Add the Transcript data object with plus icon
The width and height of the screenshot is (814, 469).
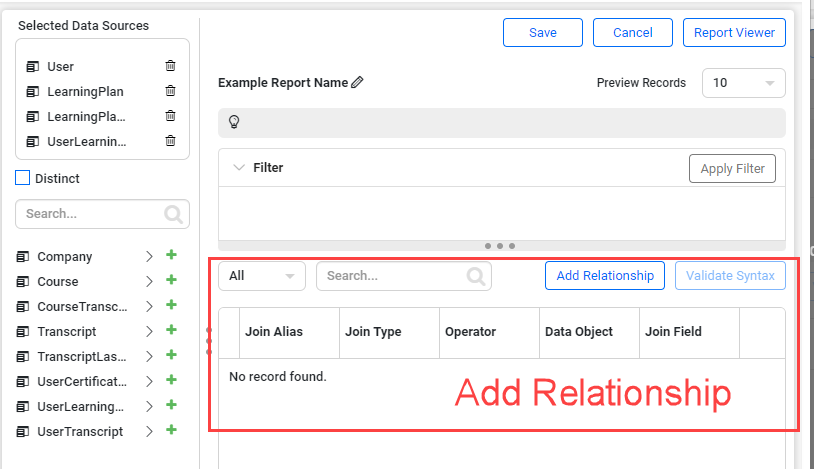pyautogui.click(x=171, y=331)
